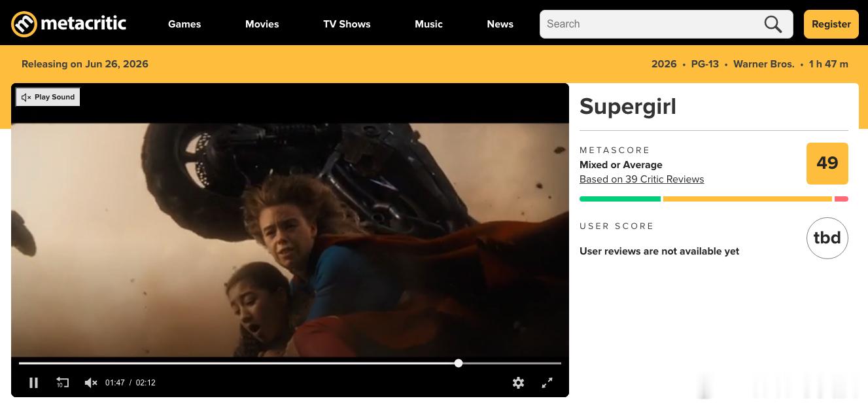Viewport: 868px width, 407px height.
Task: Click the 2026 year text
Action: [664, 64]
